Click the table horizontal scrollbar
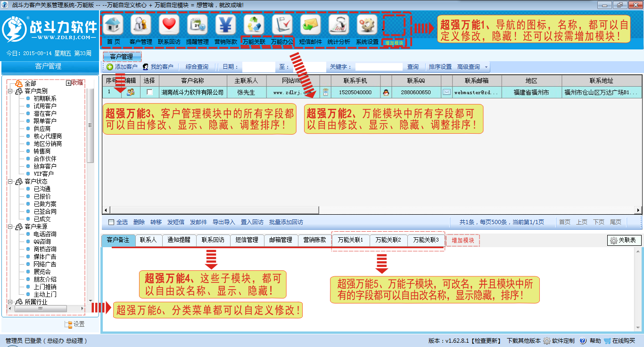644x347 pixels. pos(214,210)
